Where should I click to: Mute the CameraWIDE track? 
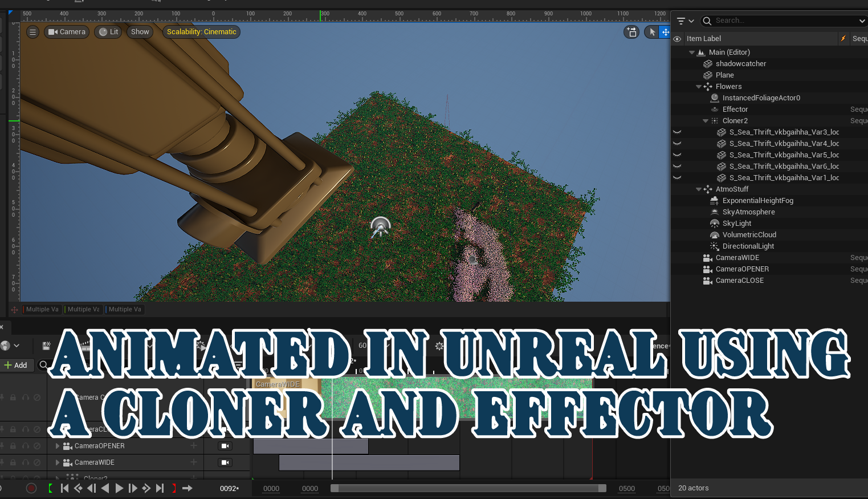[37, 463]
